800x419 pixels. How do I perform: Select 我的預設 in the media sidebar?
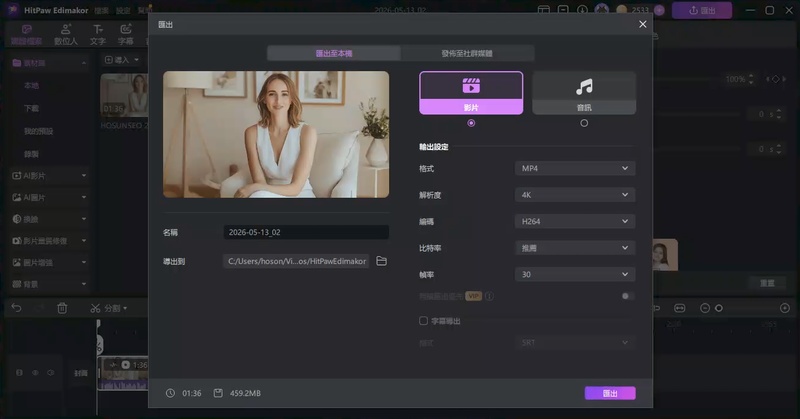click(39, 131)
